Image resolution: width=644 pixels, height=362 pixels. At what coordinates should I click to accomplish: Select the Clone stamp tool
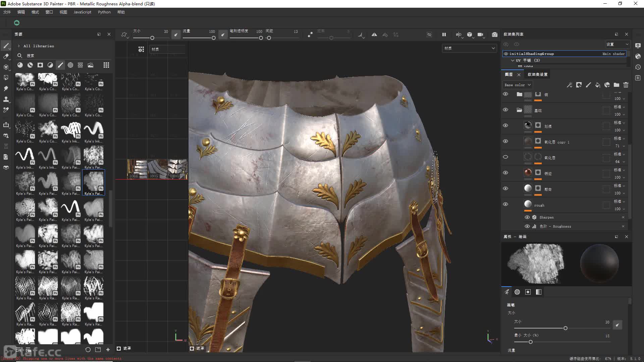[x=6, y=99]
